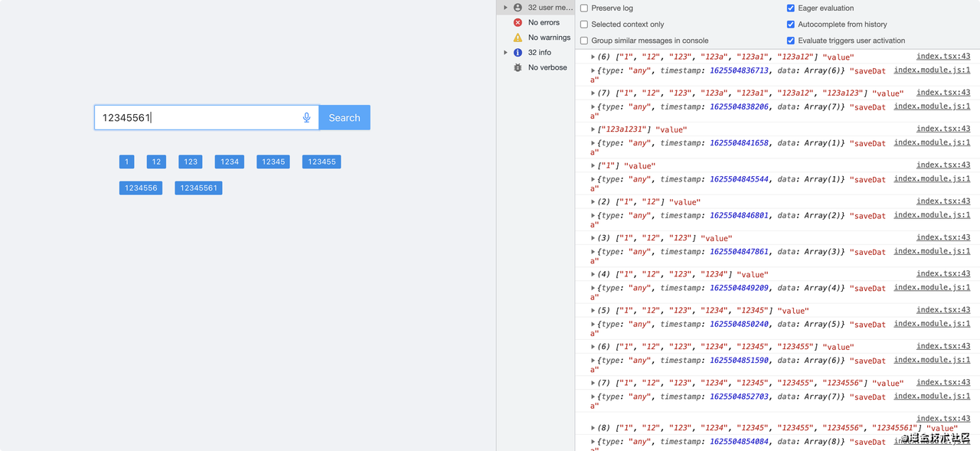
Task: Click the 12345561 history tag
Action: pyautogui.click(x=198, y=188)
